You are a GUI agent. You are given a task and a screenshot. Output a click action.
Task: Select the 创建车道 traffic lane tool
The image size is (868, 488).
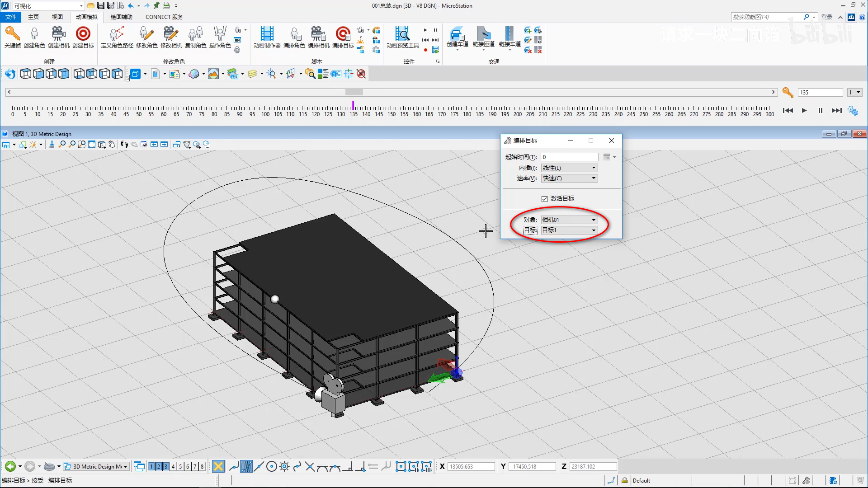click(457, 34)
